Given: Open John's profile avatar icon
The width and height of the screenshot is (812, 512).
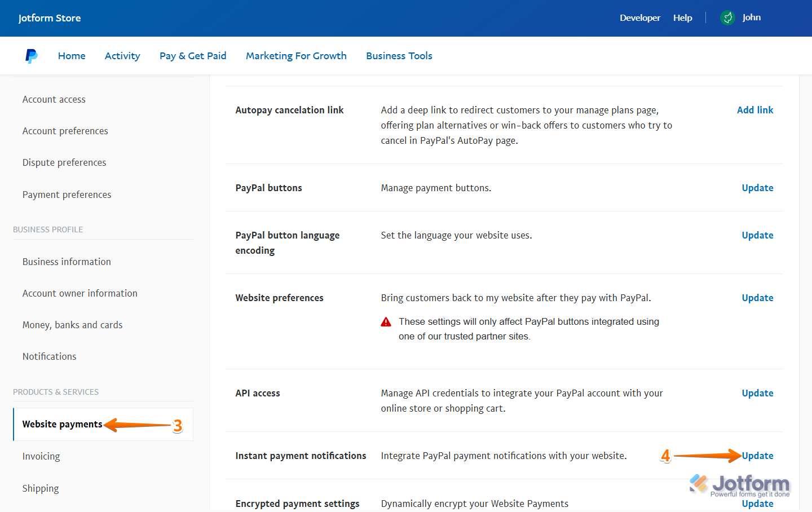Looking at the screenshot, I should [727, 17].
